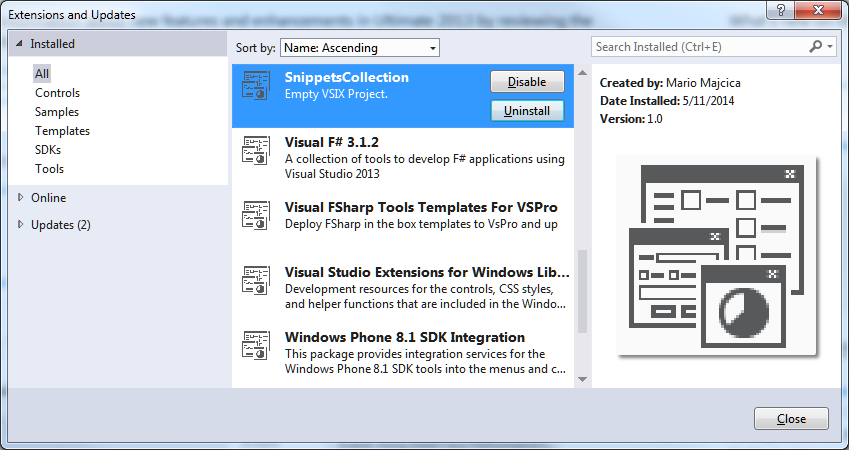Screen dimensions: 849x450
Task: Select the Visual F# 3.1.2 title
Action: coord(332,142)
